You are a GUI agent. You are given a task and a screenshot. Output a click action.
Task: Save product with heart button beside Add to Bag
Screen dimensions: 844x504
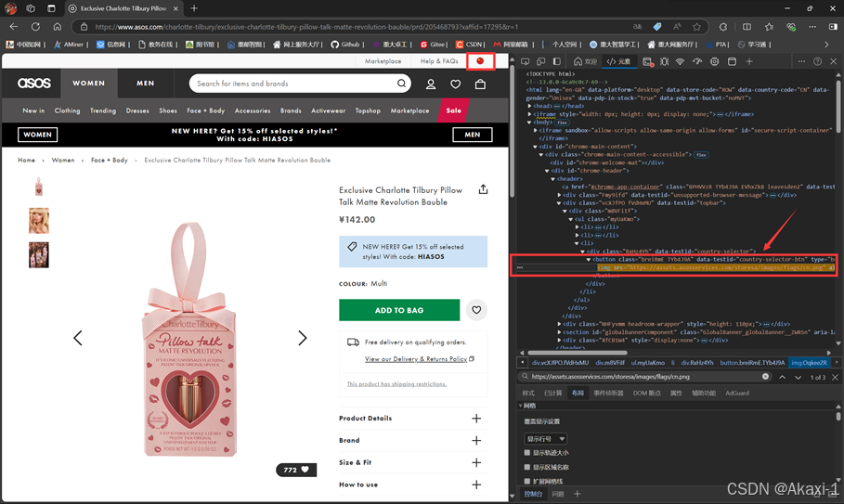476,310
